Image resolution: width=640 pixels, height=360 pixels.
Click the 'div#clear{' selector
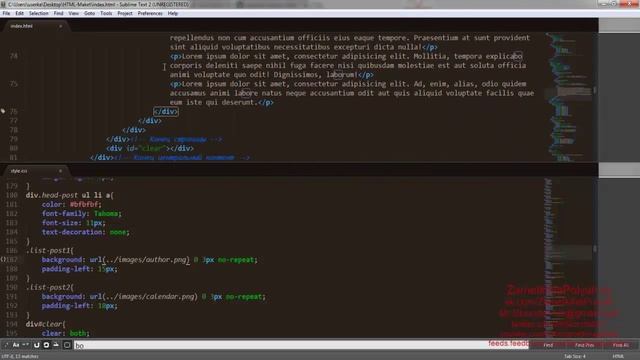click(45, 324)
